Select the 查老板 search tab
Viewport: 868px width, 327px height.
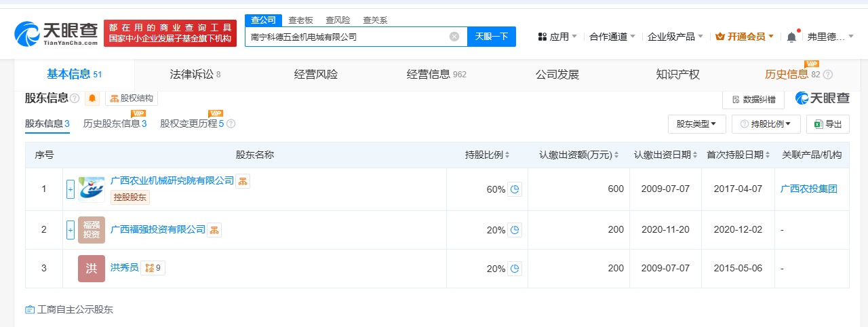300,20
